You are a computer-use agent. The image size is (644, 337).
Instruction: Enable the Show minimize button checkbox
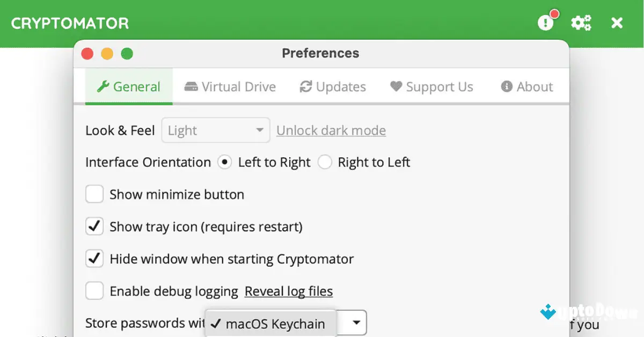(94, 194)
